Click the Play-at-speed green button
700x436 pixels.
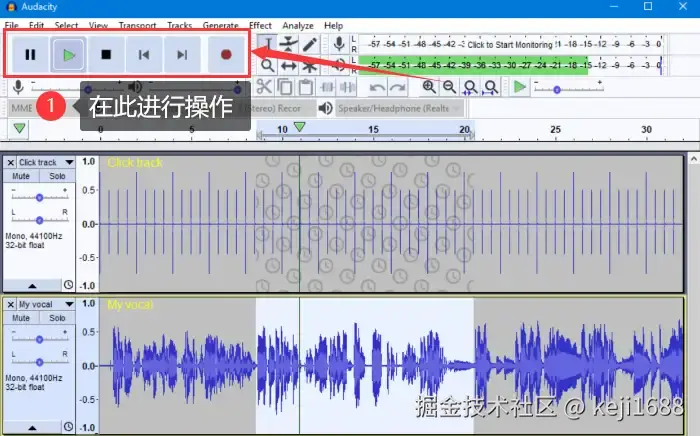[x=519, y=87]
